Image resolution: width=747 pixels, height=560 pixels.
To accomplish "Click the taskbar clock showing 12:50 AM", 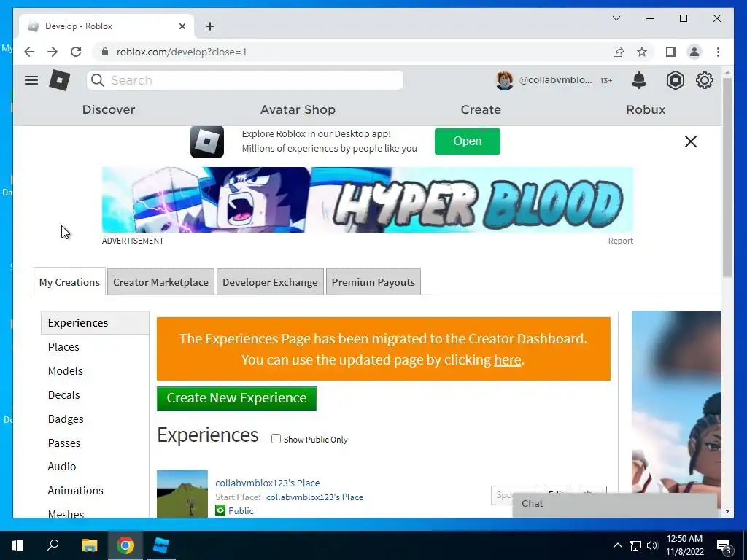I will click(684, 545).
